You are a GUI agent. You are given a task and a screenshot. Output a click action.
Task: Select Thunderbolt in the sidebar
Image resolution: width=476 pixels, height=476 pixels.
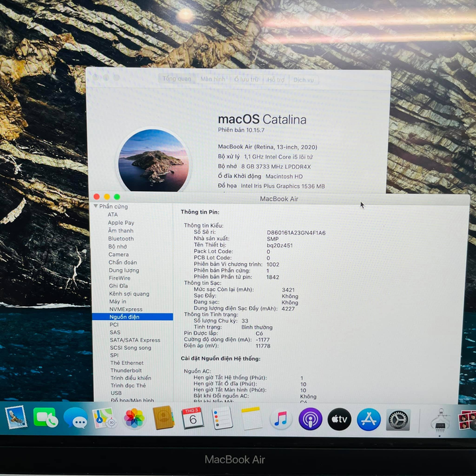point(126,370)
